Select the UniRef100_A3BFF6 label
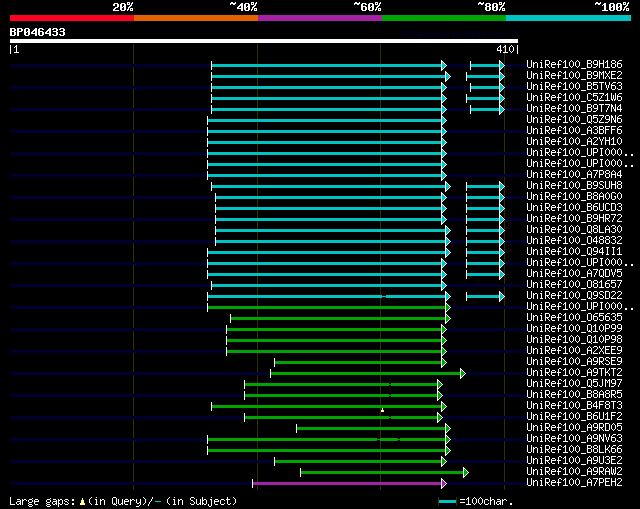Screen dimensions: 640x509 coord(574,131)
